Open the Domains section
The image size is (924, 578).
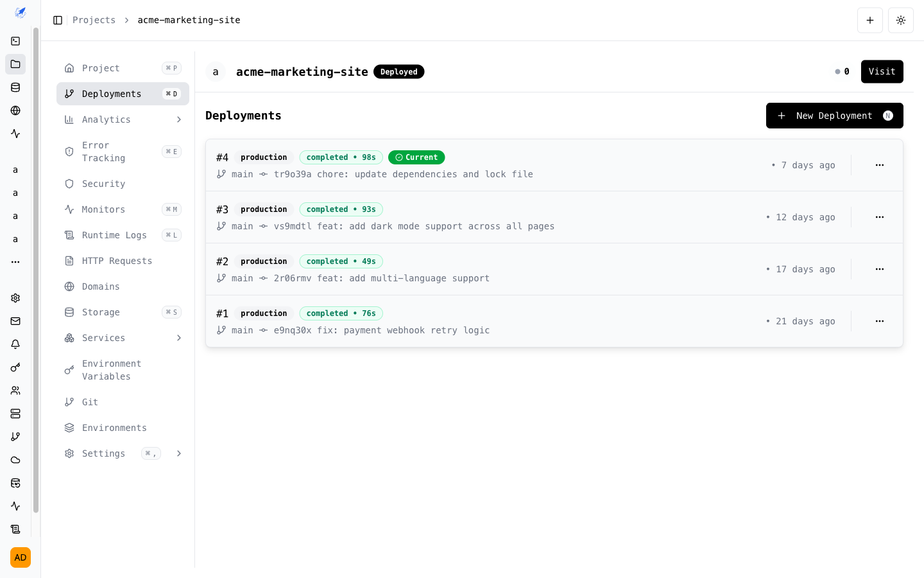pyautogui.click(x=101, y=286)
